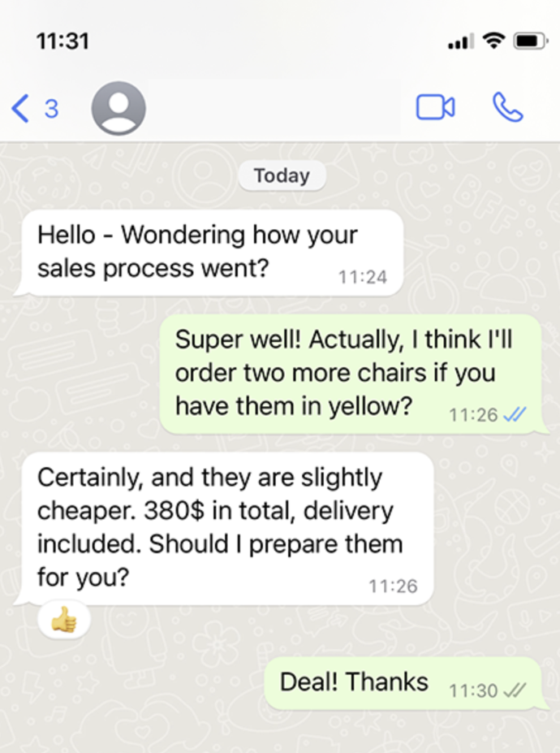The width and height of the screenshot is (560, 753).
Task: Tap the back arrow chevron
Action: click(x=20, y=109)
